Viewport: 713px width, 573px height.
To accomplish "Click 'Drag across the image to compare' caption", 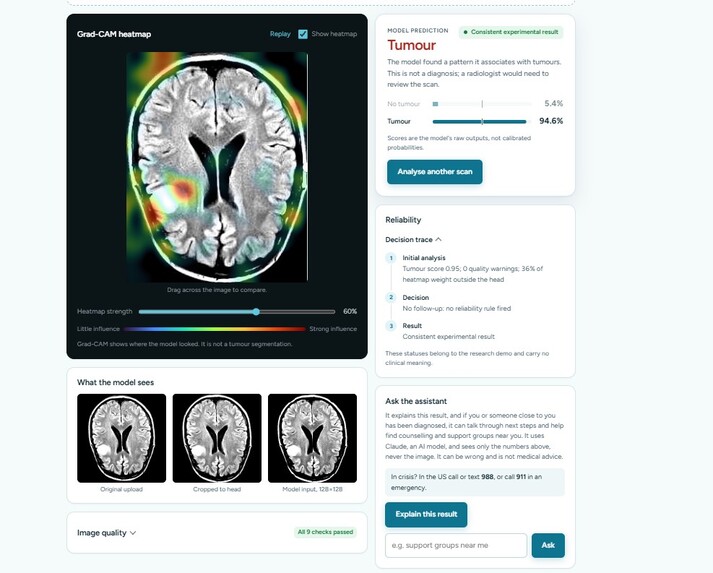I will point(217,290).
